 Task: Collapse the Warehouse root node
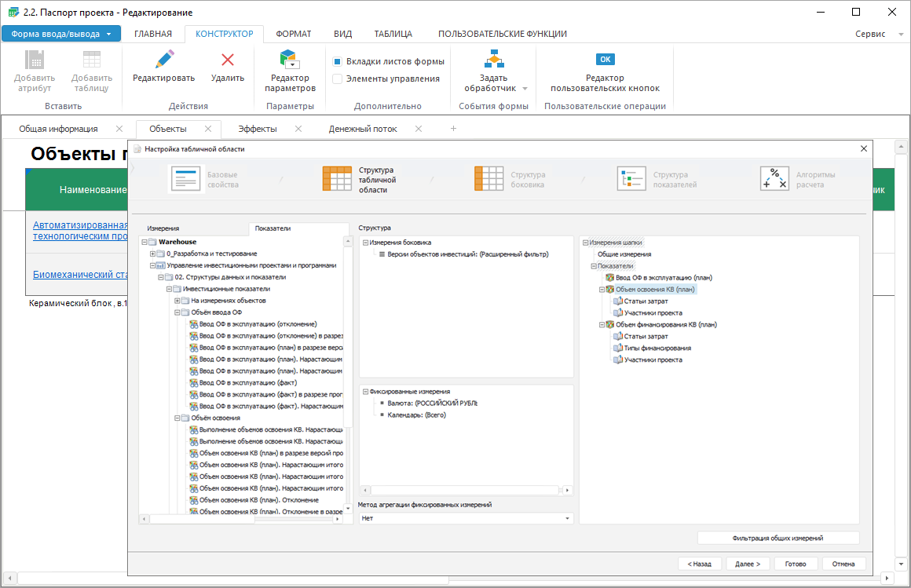(145, 243)
